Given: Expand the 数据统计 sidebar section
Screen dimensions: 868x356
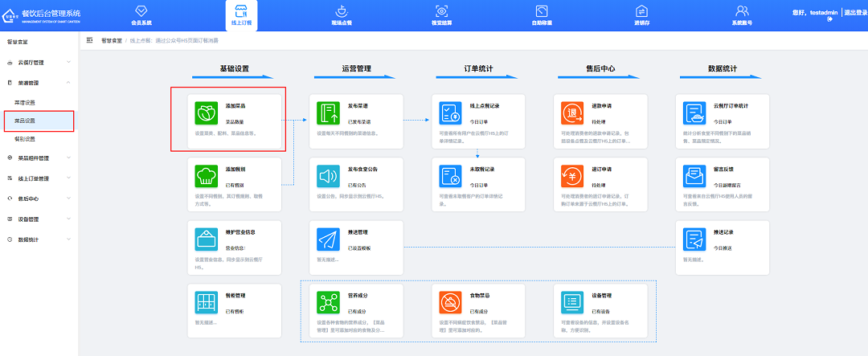Looking at the screenshot, I should tap(39, 239).
